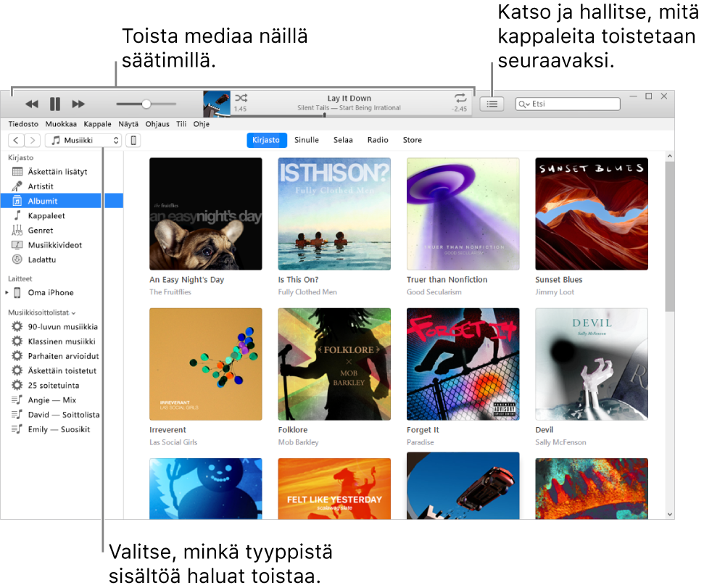The image size is (704, 588).
Task: Switch to the Selaa tab
Action: pyautogui.click(x=343, y=140)
